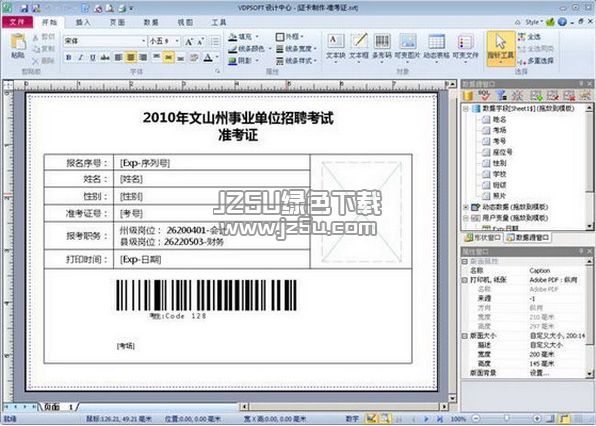Insert a Barcode (条形码) object

pos(382,47)
